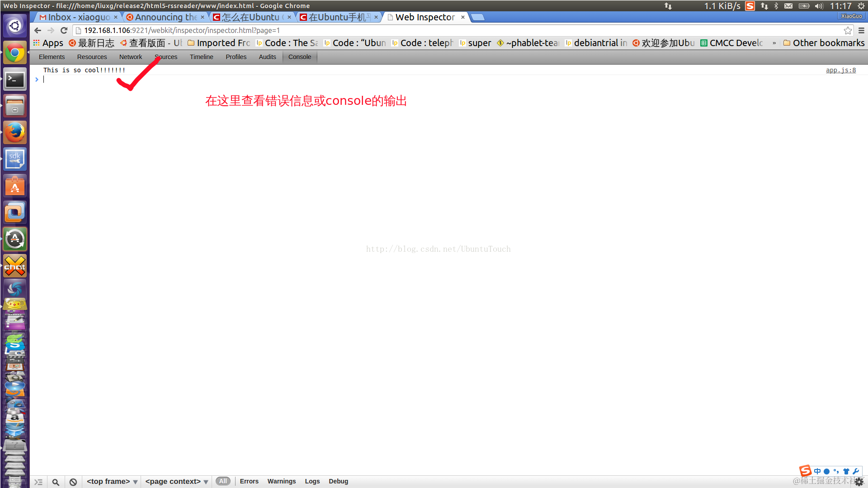Filter console by Warnings
Viewport: 868px width, 488px height.
281,481
